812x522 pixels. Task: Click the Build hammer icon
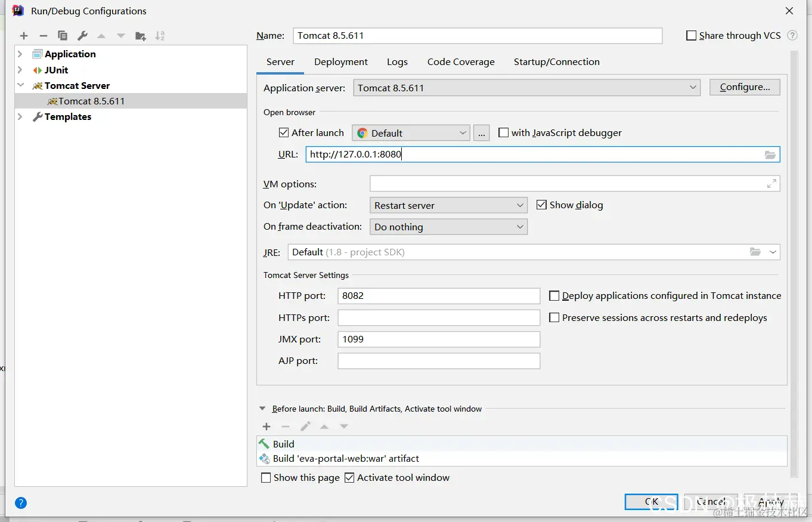[x=264, y=443]
